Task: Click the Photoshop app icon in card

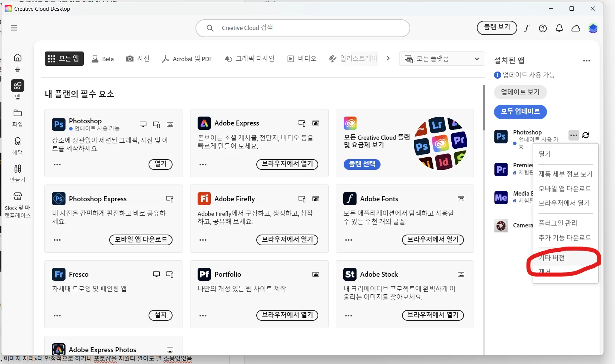Action: [x=59, y=124]
